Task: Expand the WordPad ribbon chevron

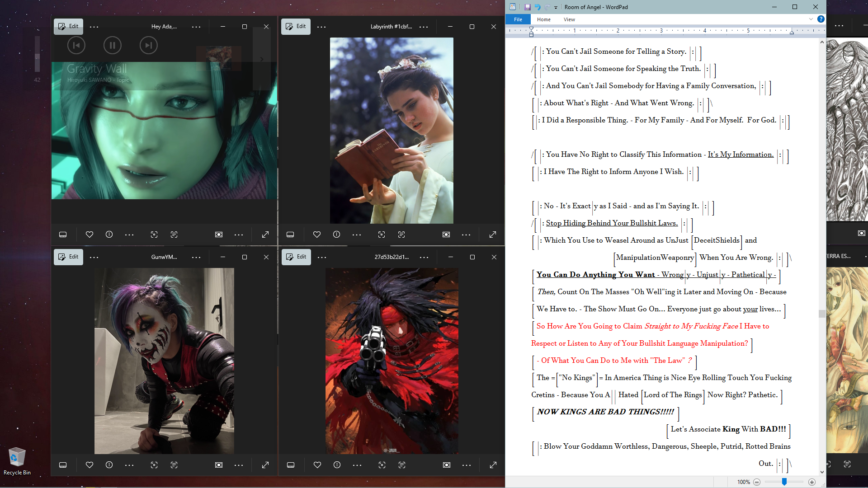Action: click(x=811, y=19)
